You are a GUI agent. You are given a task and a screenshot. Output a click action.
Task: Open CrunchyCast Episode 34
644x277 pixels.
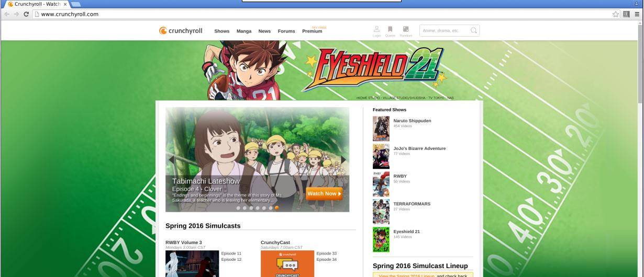pos(327,259)
